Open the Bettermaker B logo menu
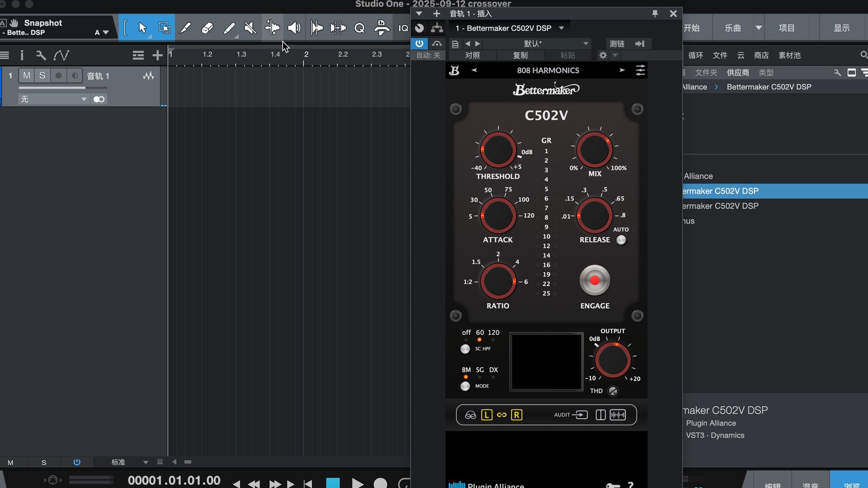 (x=454, y=70)
